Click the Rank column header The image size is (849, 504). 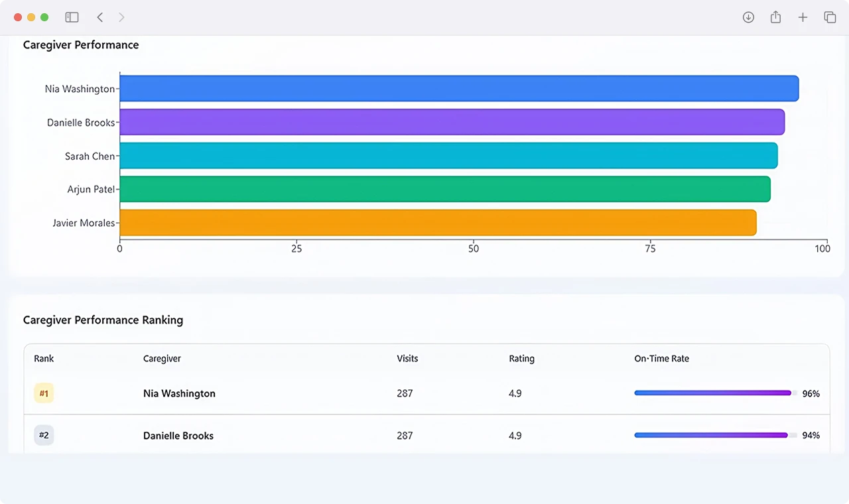click(44, 359)
